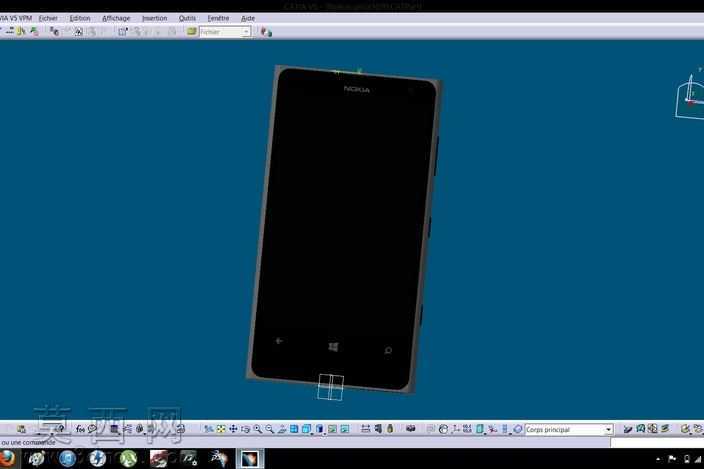
Task: Show hidden system tray icons
Action: [x=658, y=459]
